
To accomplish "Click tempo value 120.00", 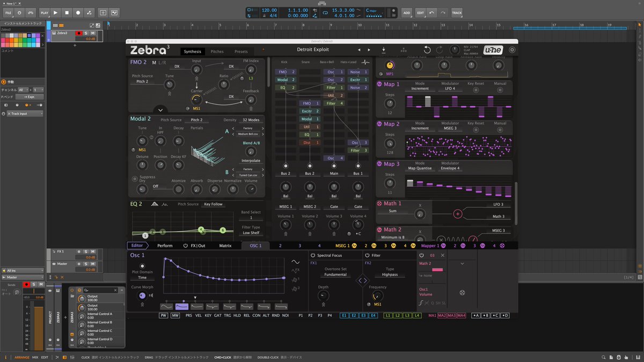I will coord(269,10).
